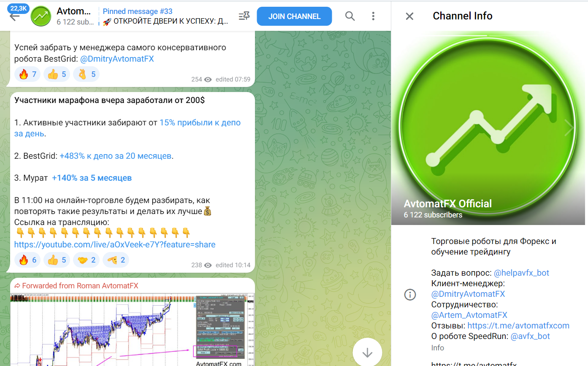Open @avfx_bot SpeedRun link
The width and height of the screenshot is (588, 366).
(x=530, y=336)
